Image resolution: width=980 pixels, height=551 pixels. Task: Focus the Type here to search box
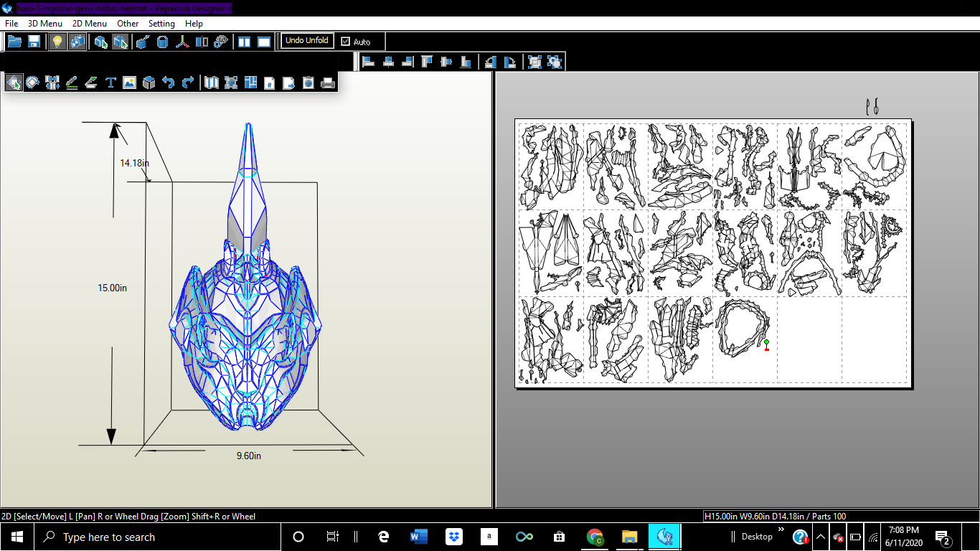pyautogui.click(x=157, y=537)
